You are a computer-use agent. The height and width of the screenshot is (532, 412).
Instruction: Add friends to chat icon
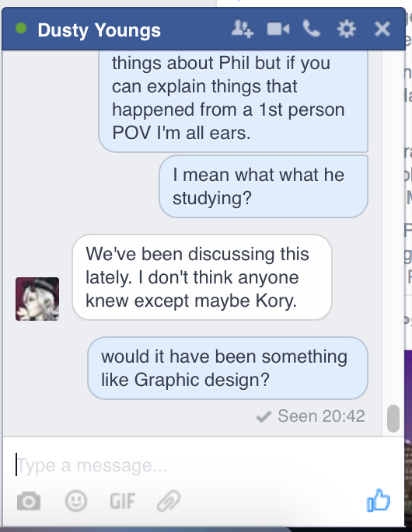[243, 29]
